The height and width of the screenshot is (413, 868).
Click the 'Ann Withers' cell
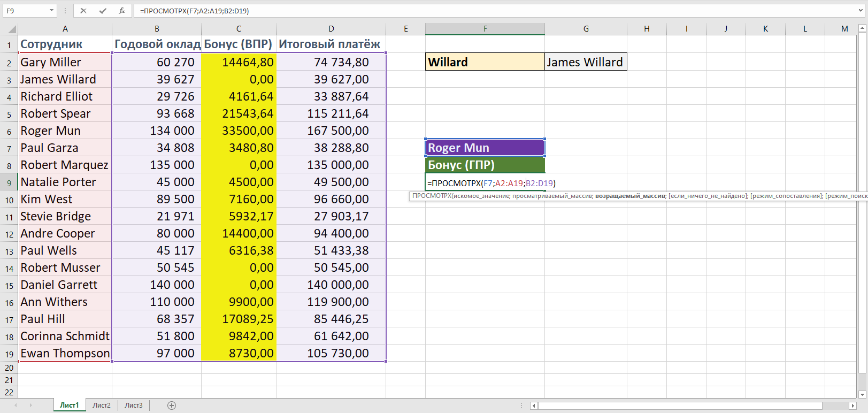click(65, 302)
